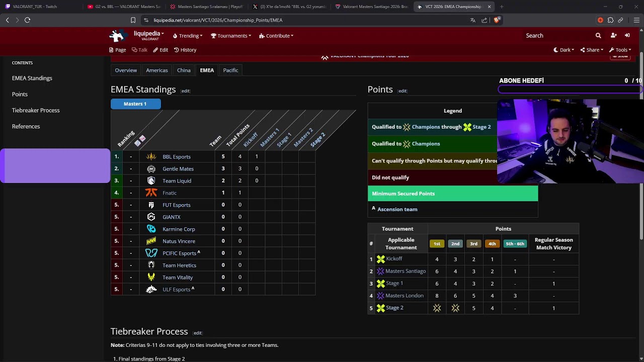
Task: Close the VCT 2026 EMEA Championship tab
Action: pyautogui.click(x=489, y=7)
